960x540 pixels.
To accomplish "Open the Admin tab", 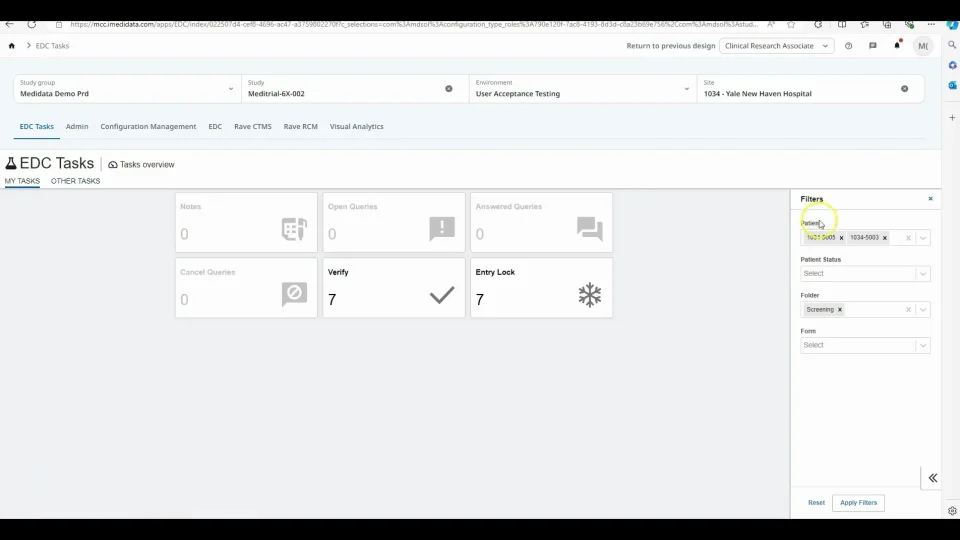I will point(77,127).
